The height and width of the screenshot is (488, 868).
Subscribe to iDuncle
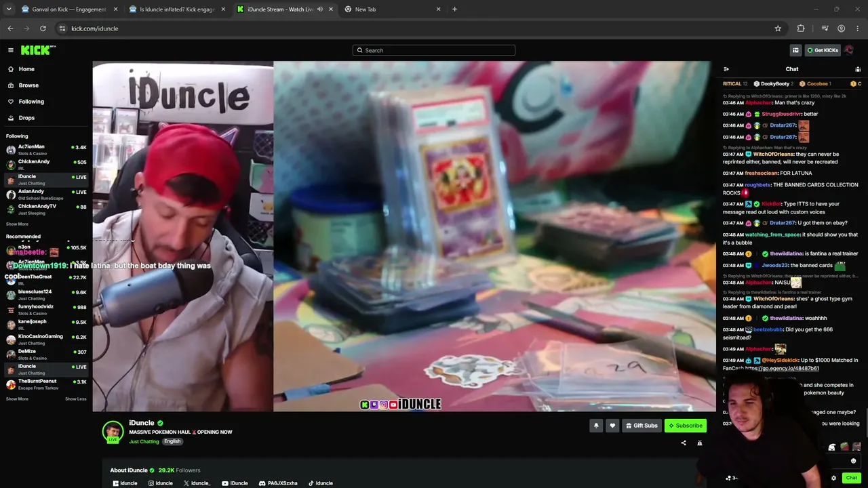coord(686,426)
